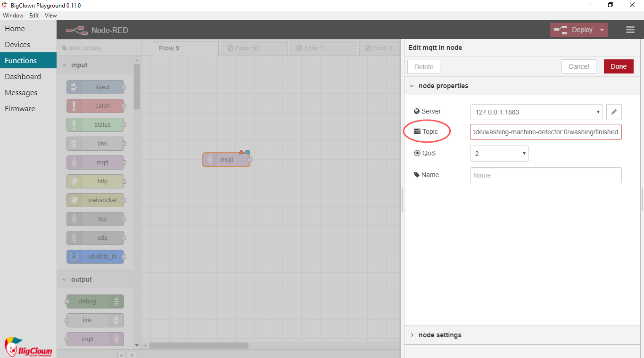Pick the udp input node

pyautogui.click(x=95, y=238)
